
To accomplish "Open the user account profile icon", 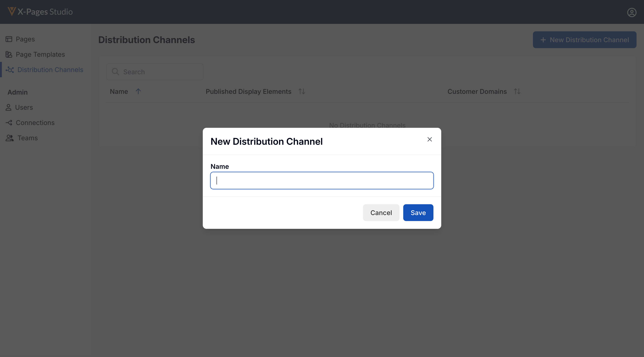I will pos(632,12).
